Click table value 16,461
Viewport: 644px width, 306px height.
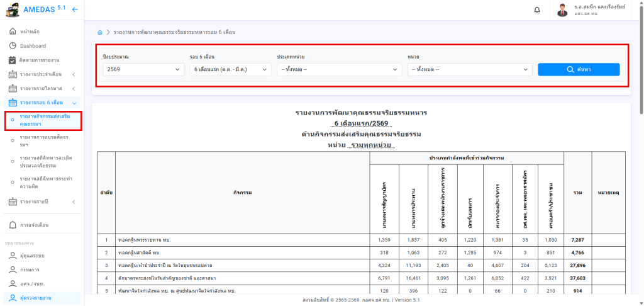pos(413,278)
